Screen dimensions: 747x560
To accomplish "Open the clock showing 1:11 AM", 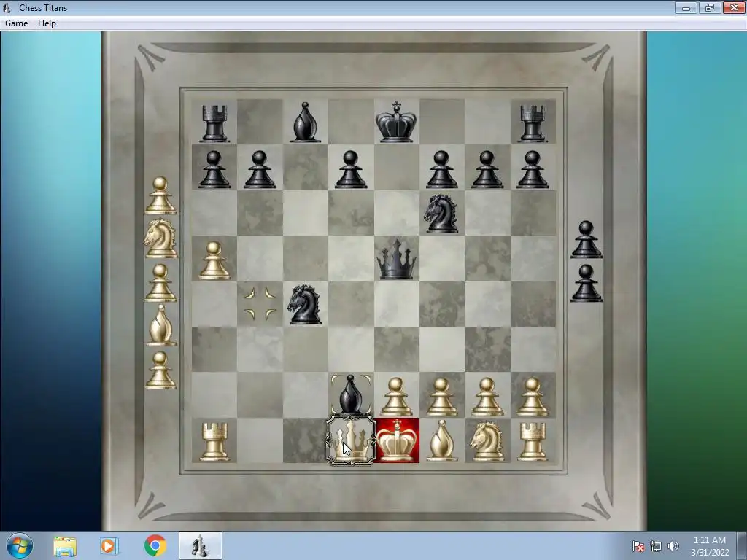I will coord(710,546).
